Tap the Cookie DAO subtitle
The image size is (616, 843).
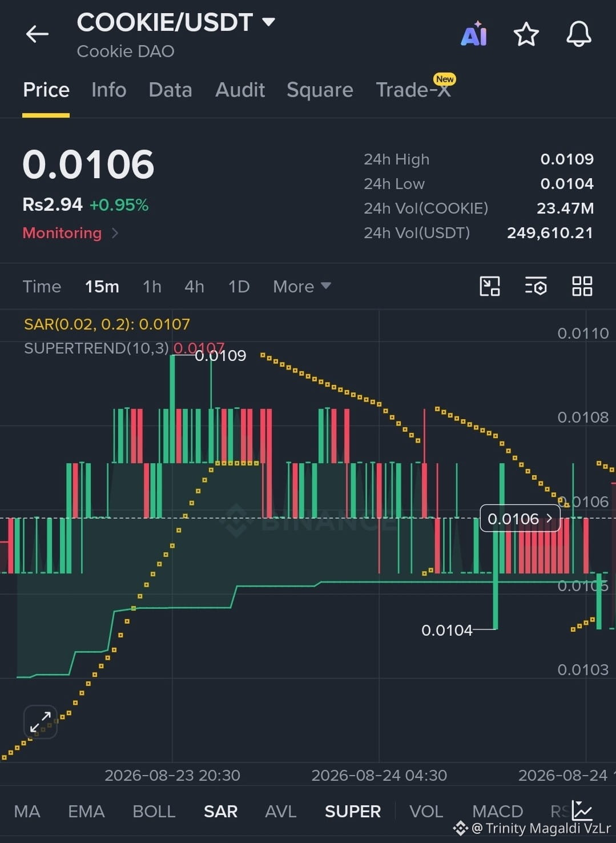(x=126, y=51)
